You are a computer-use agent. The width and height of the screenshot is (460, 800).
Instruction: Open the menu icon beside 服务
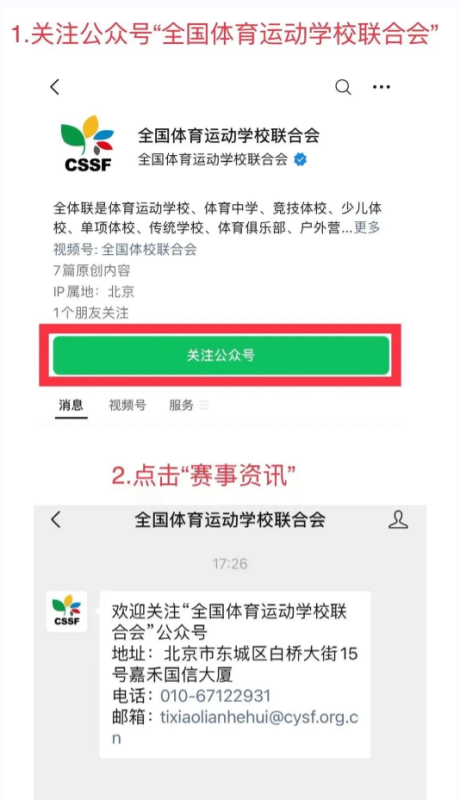point(204,405)
